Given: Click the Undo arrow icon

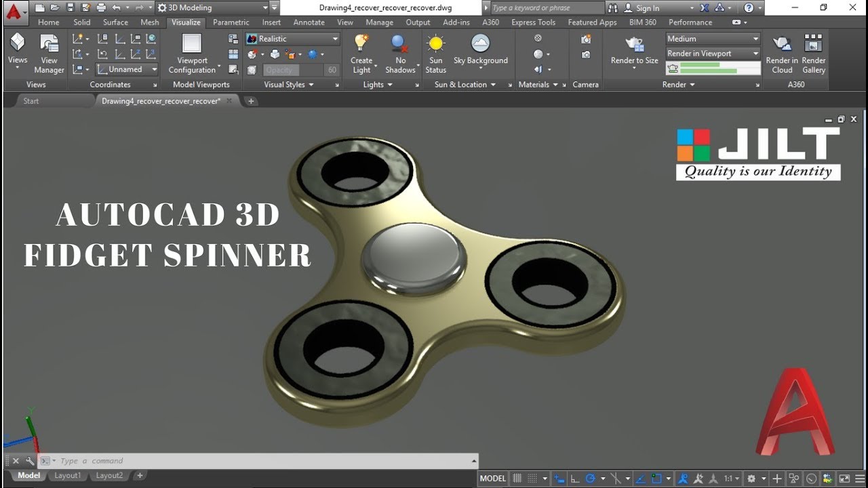Looking at the screenshot, I should coord(116,8).
